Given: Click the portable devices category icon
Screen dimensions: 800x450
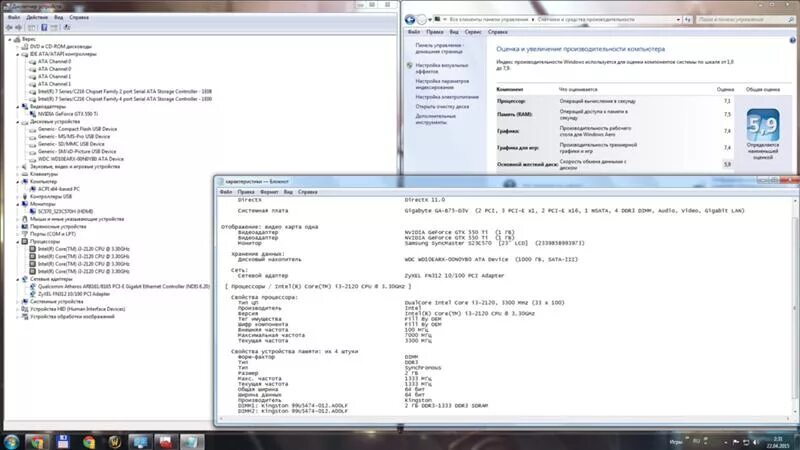Looking at the screenshot, I should [x=24, y=227].
